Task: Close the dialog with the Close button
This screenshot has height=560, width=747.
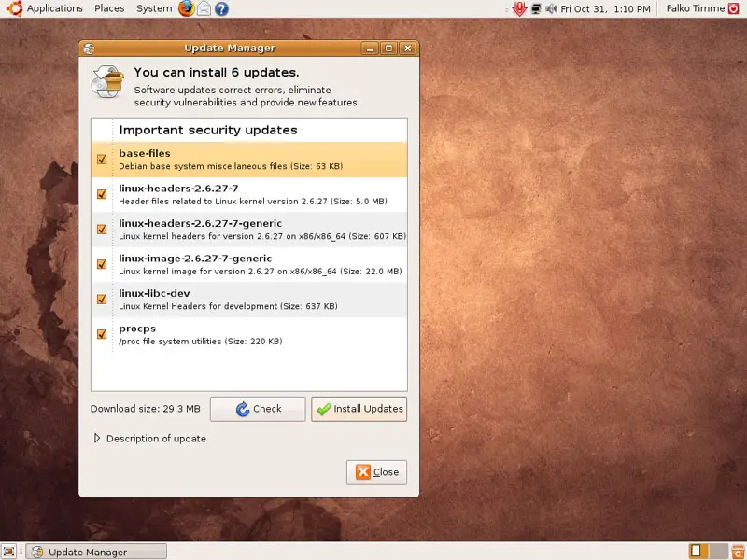Action: click(377, 472)
